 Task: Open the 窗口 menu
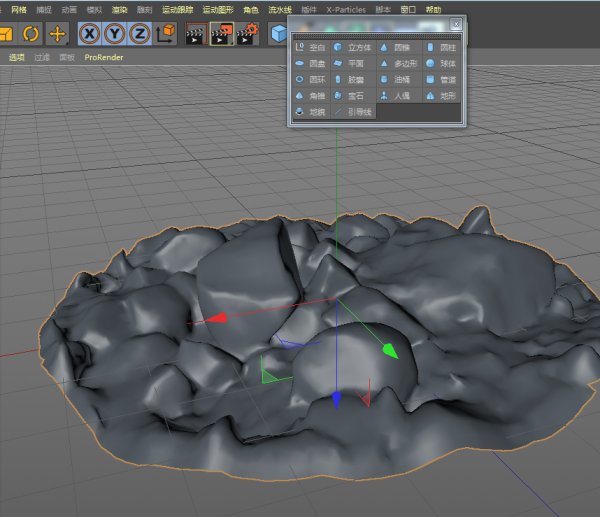408,10
